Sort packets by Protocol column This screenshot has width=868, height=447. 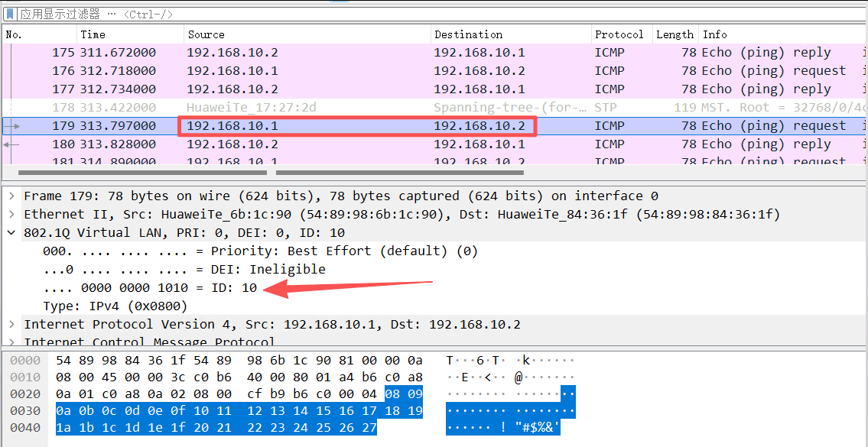click(620, 34)
